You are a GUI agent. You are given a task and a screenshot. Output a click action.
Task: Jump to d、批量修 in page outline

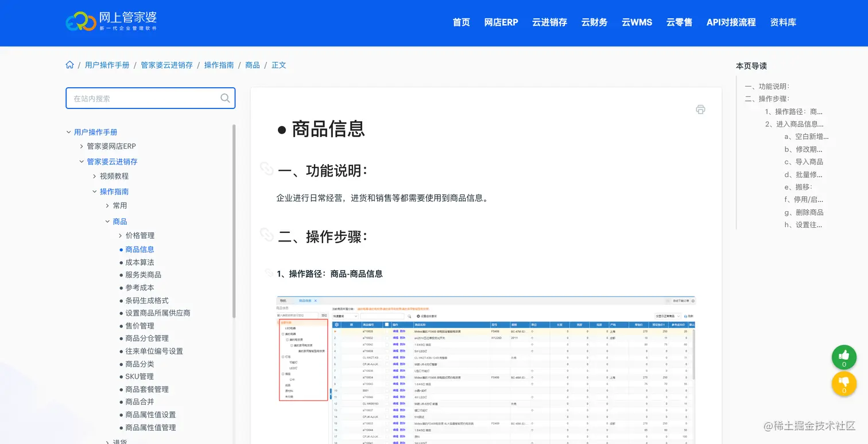804,174
